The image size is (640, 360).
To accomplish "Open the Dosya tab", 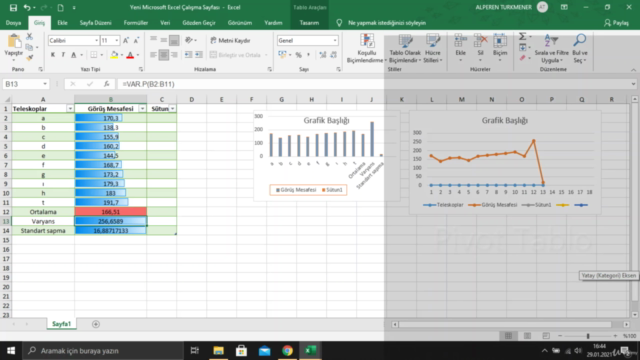I will tap(13, 23).
